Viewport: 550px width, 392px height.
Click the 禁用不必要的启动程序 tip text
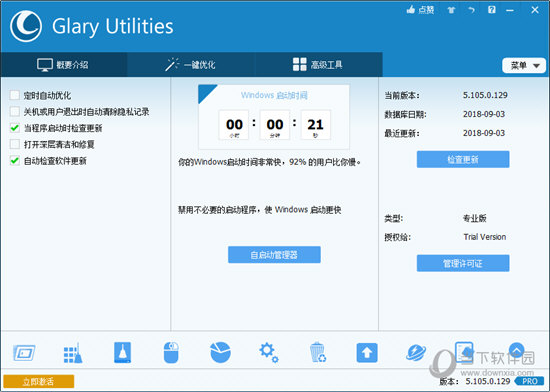click(x=260, y=210)
